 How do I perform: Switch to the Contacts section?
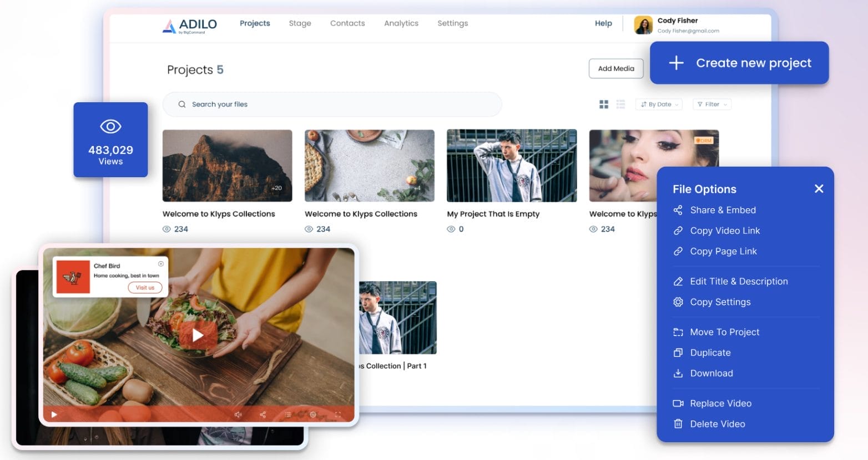(x=347, y=23)
